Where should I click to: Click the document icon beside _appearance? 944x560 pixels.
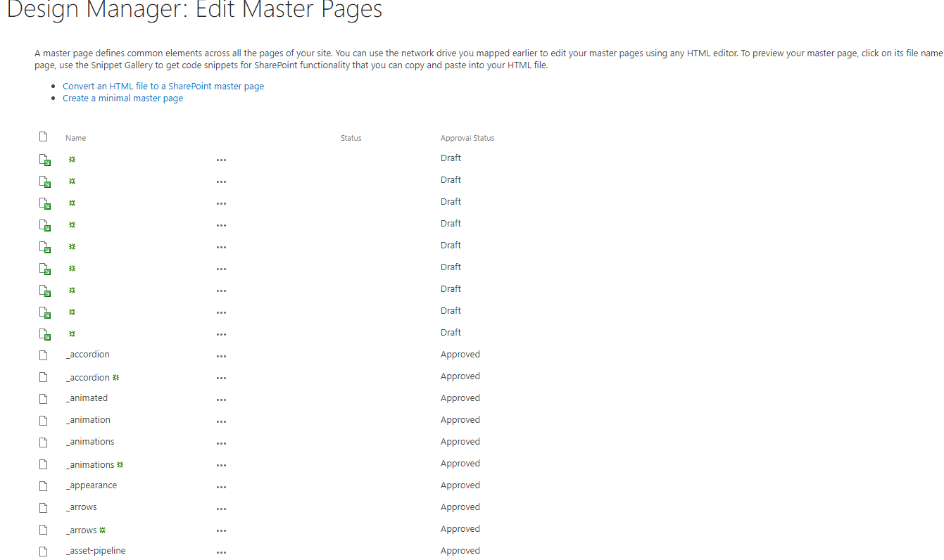click(43, 485)
